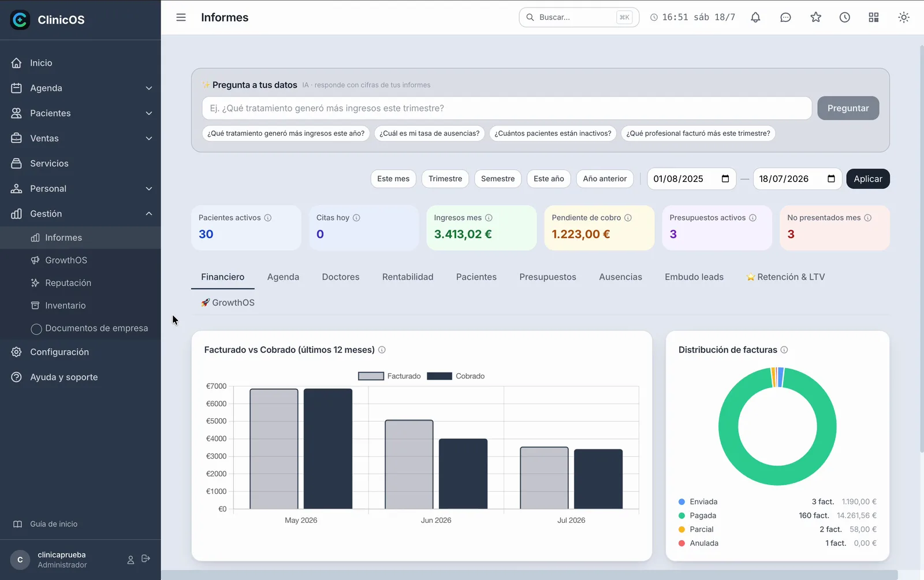Screen dimensions: 924x580
Task: Click the ClinicOS logo icon
Action: point(20,20)
